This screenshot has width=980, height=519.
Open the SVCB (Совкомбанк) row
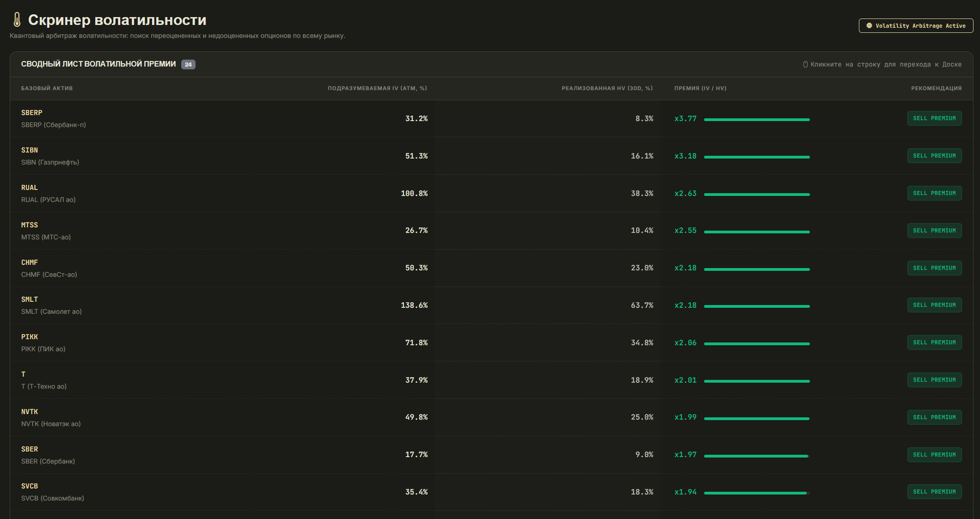click(x=491, y=492)
